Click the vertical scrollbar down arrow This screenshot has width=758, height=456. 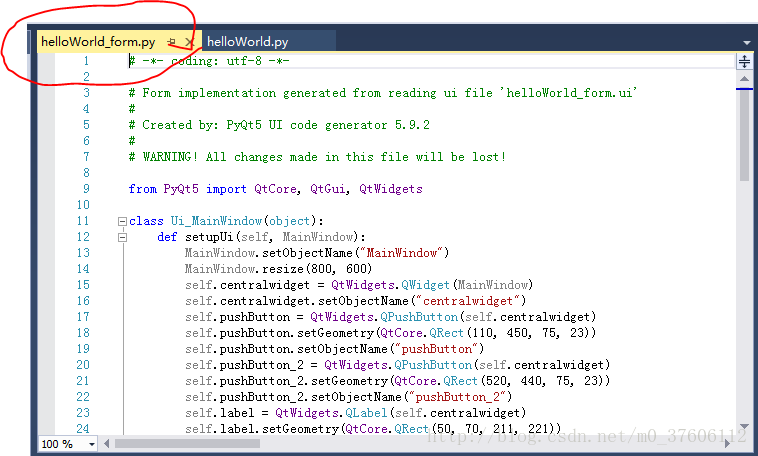tap(744, 427)
